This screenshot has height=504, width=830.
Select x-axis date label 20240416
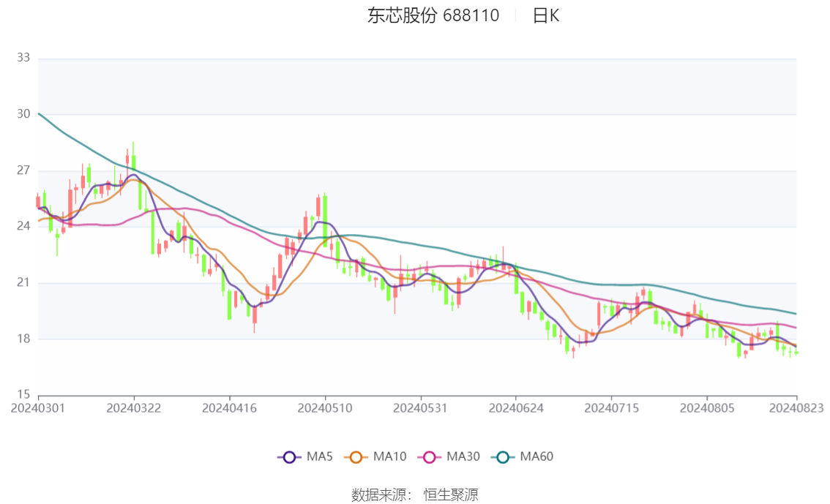(229, 408)
